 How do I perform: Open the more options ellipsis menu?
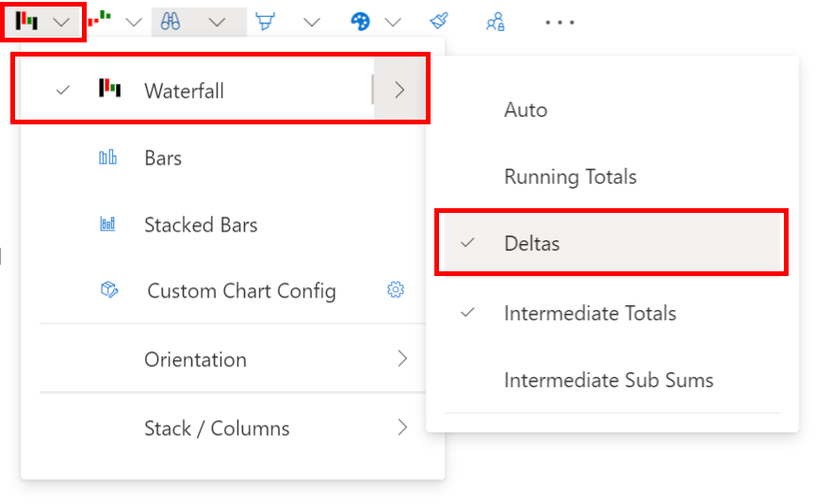click(560, 22)
